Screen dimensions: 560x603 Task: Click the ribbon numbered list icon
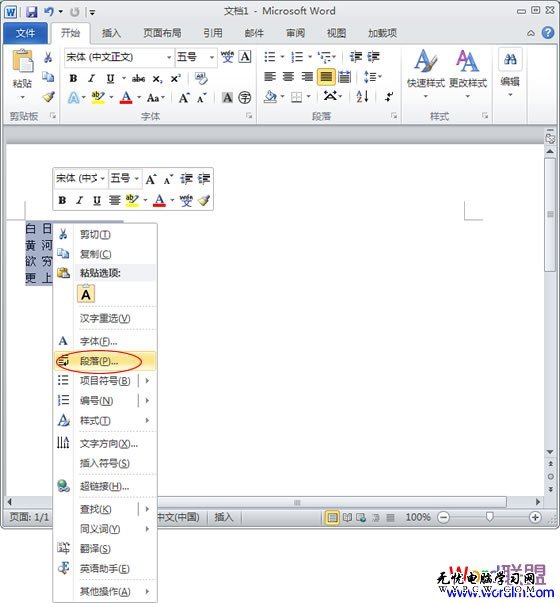297,57
